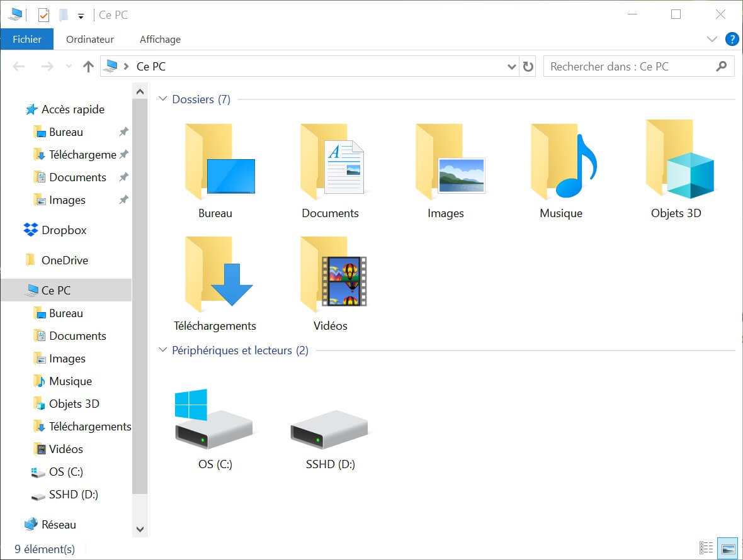Expand the ribbon with chevron arrow
This screenshot has height=560, width=743.
pyautogui.click(x=712, y=39)
